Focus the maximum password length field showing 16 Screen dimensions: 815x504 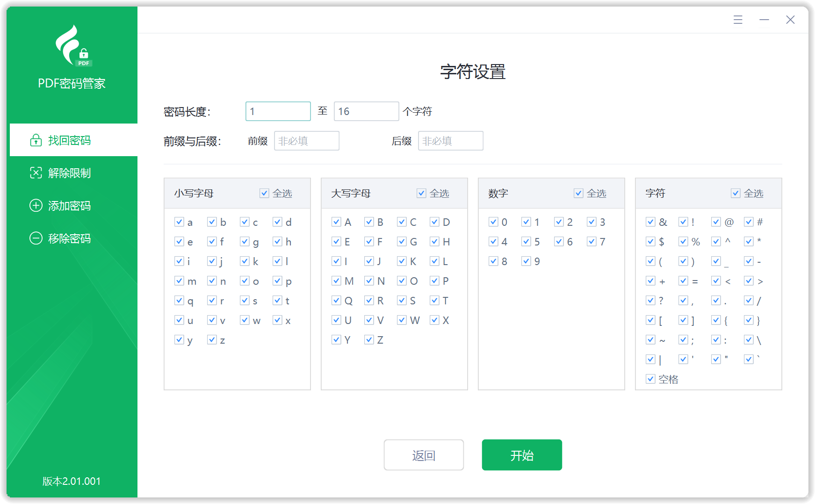pos(366,111)
